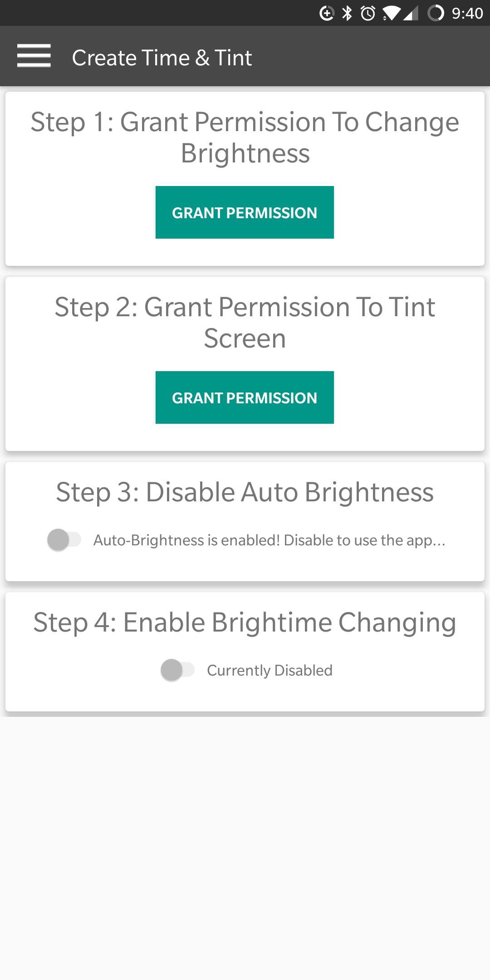
Task: Tap the Bluetooth status bar icon
Action: 347,14
